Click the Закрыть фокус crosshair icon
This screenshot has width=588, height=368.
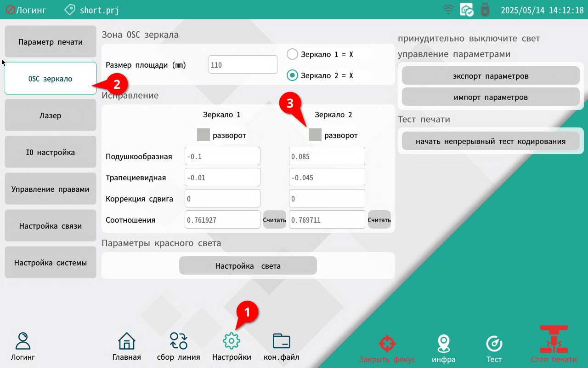(387, 344)
